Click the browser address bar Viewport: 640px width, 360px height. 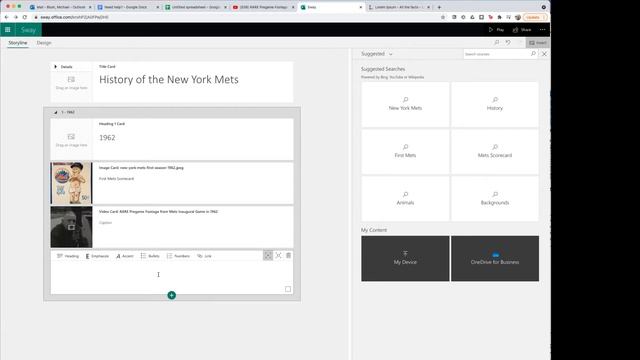[x=237, y=17]
